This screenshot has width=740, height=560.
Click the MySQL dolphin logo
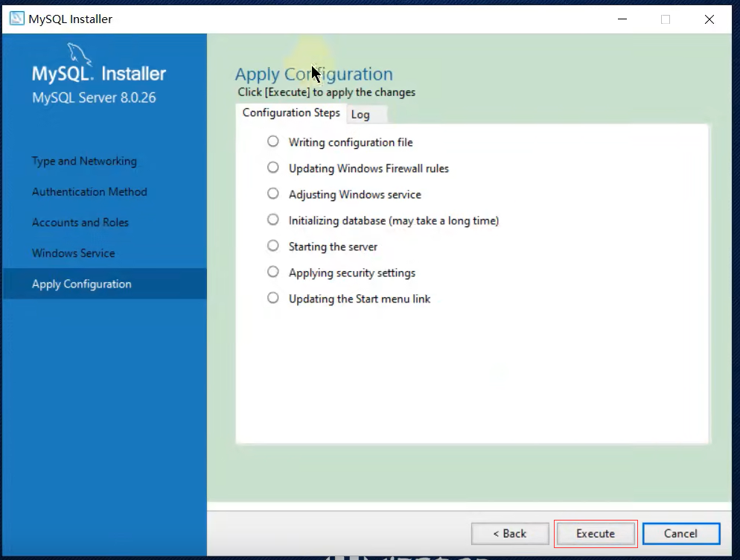click(80, 54)
